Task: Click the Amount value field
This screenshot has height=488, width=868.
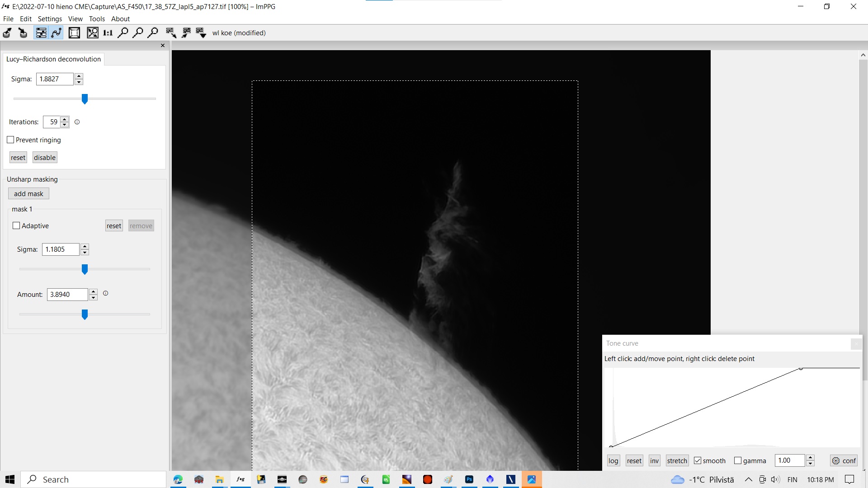Action: [x=67, y=295]
